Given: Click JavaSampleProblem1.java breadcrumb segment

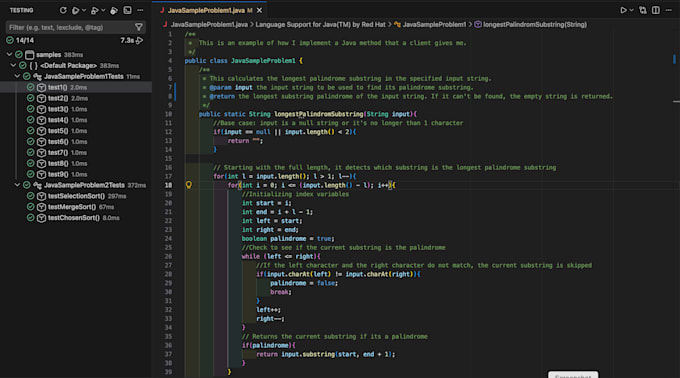Looking at the screenshot, I should click(x=209, y=25).
